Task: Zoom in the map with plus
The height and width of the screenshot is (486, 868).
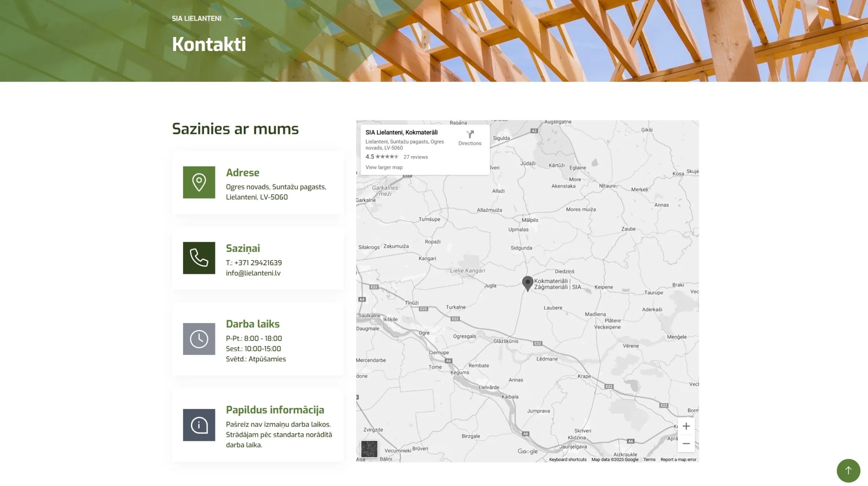Action: (x=686, y=426)
